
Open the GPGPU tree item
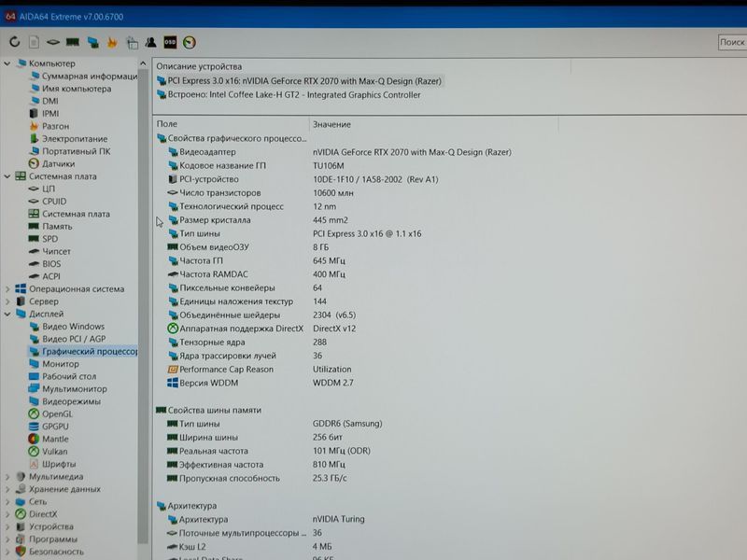[49, 427]
